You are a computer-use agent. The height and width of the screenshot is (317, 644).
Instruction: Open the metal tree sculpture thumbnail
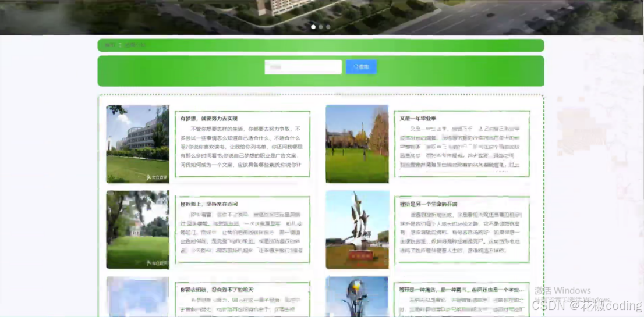click(357, 297)
